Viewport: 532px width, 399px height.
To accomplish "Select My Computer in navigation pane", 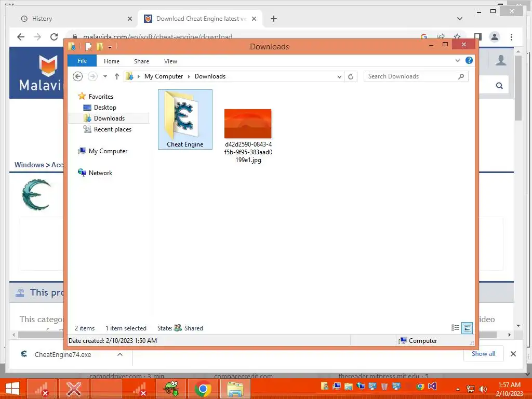I will [108, 151].
